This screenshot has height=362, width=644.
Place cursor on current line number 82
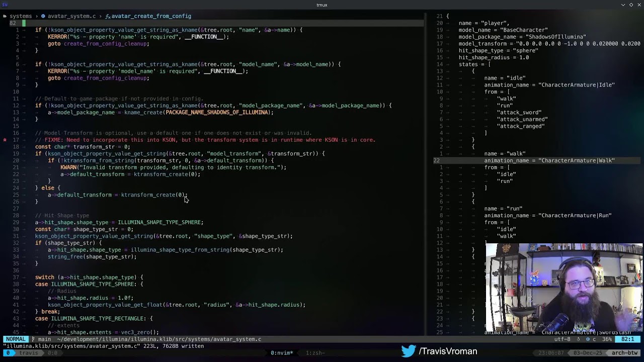tap(13, 23)
